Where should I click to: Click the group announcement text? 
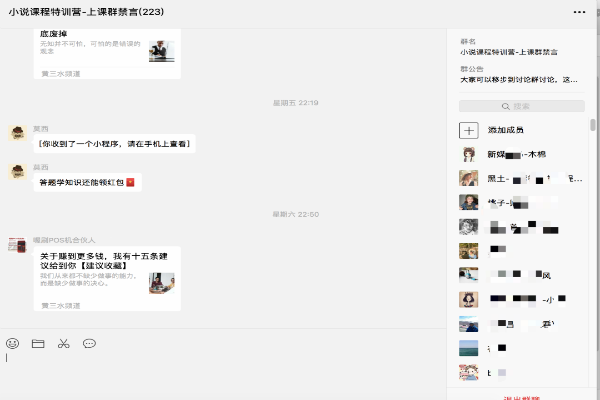(518, 79)
